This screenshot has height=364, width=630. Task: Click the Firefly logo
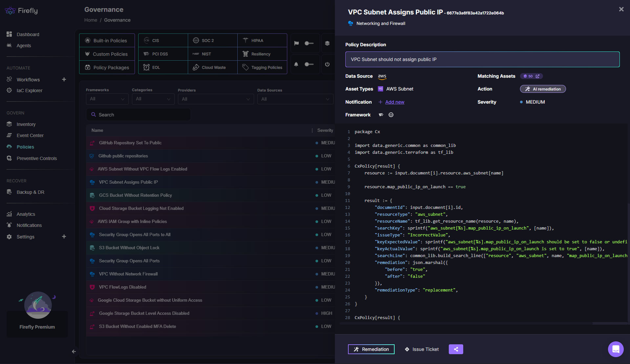coord(21,10)
